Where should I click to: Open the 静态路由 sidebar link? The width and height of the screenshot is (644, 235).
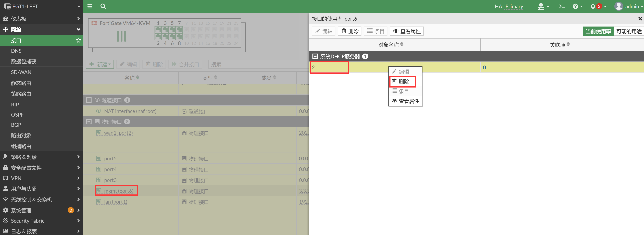21,83
